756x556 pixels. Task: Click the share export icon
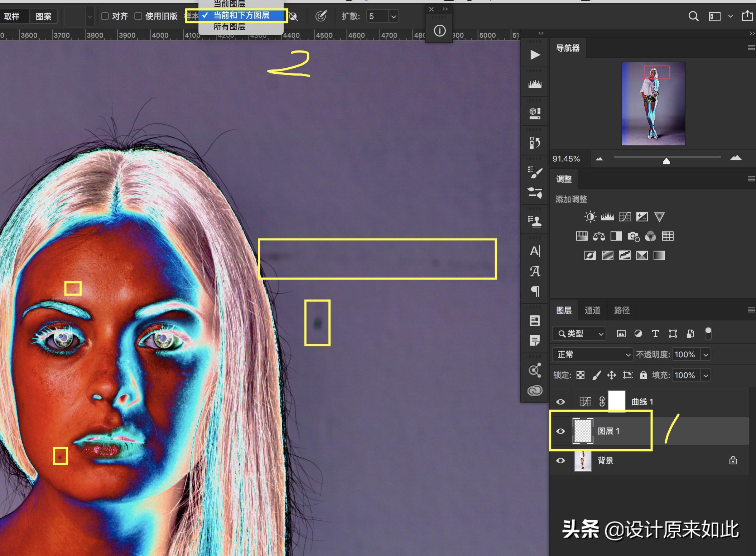click(747, 16)
